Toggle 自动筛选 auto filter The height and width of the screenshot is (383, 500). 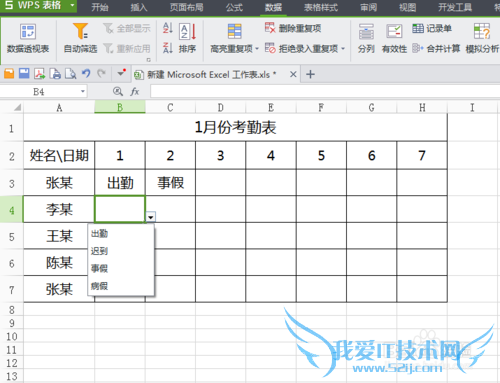click(80, 38)
